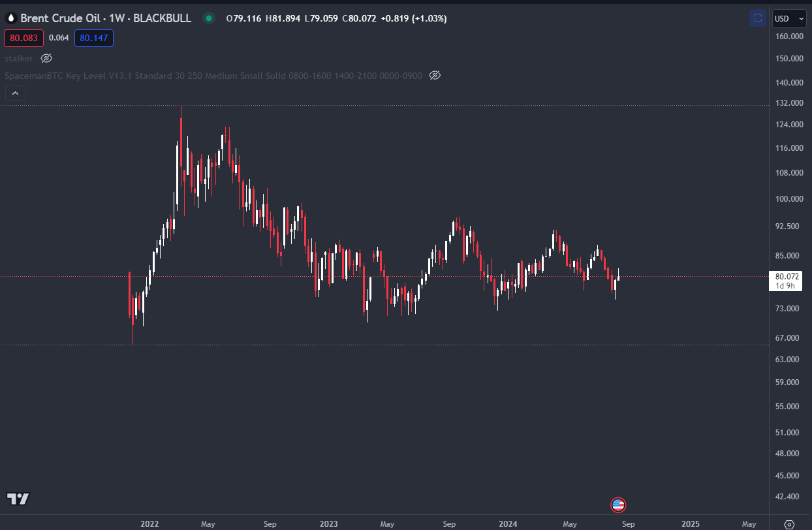The image size is (812, 530).
Task: Show the stalker indicator via eye icon
Action: 46,58
